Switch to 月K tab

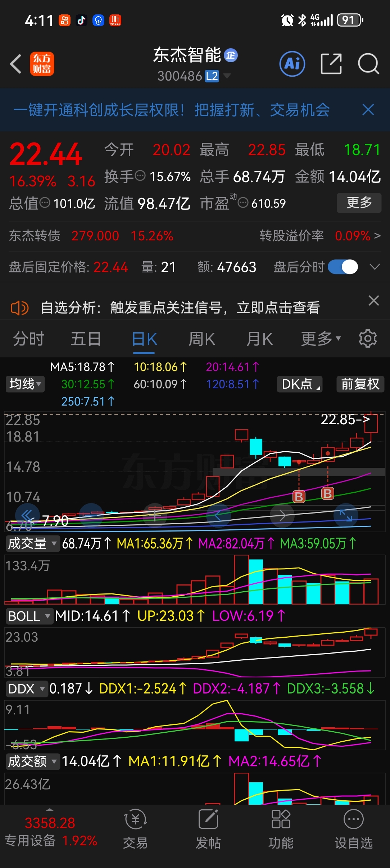point(259,339)
